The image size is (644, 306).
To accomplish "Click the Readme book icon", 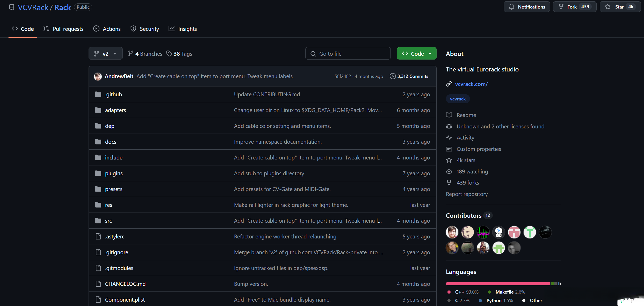I will click(449, 115).
